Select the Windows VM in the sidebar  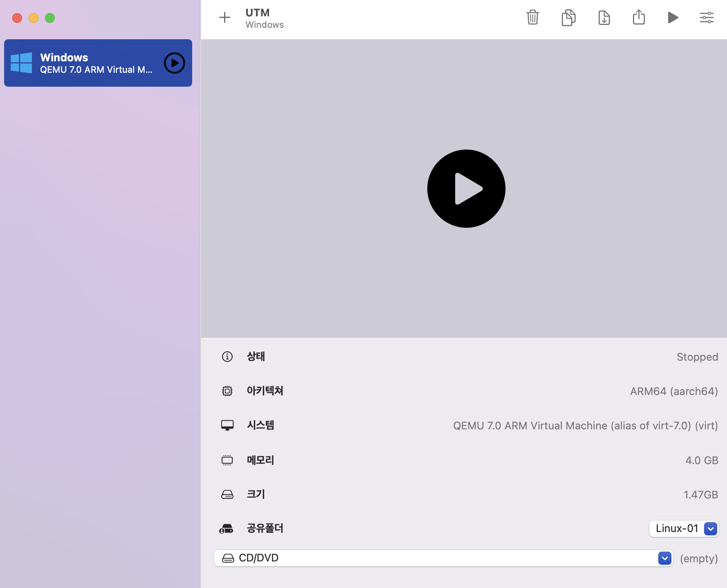pos(98,63)
